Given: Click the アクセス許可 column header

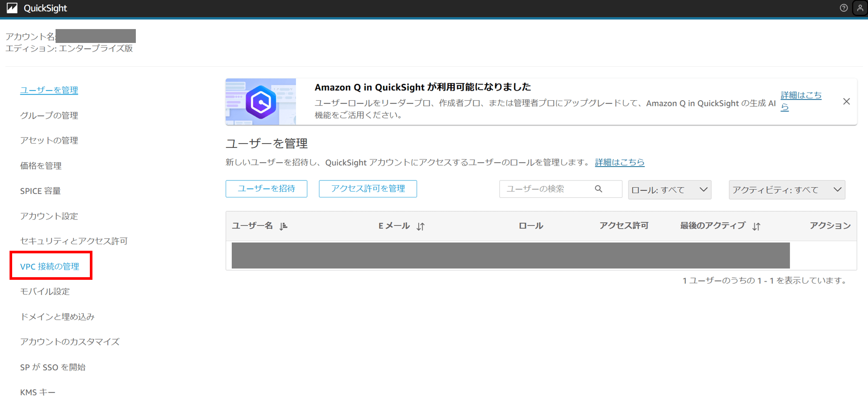Looking at the screenshot, I should tap(624, 226).
